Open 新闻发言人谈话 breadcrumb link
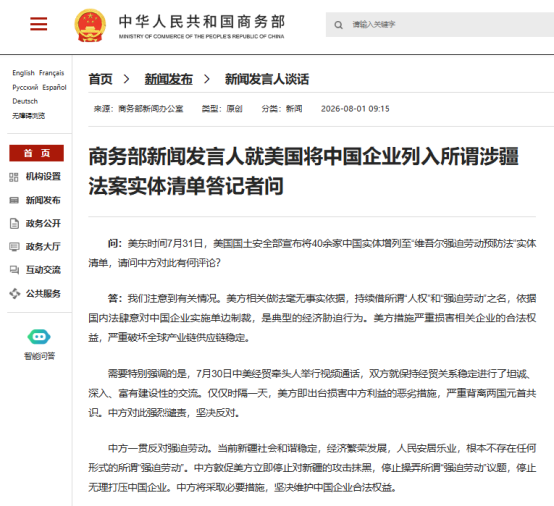This screenshot has width=554, height=506. [x=267, y=79]
